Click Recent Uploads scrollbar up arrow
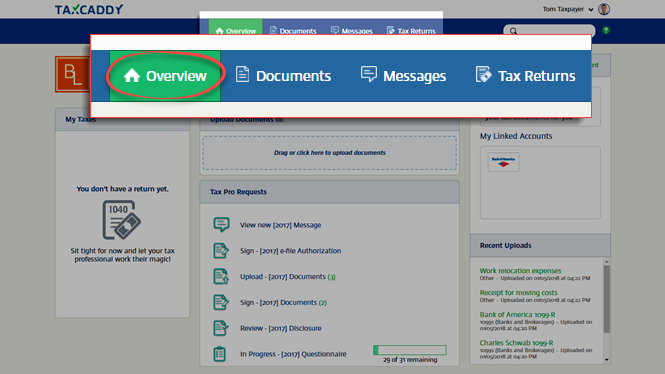The image size is (665, 374). click(606, 262)
